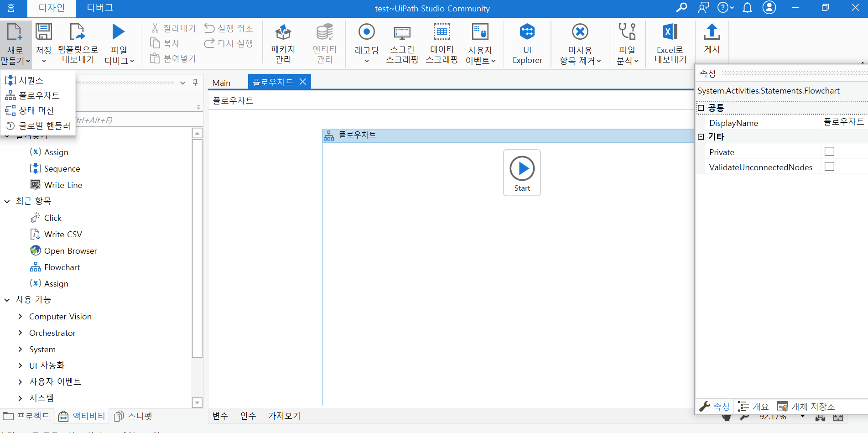Edit the DisplayName value field
868x433 pixels.
(844, 122)
